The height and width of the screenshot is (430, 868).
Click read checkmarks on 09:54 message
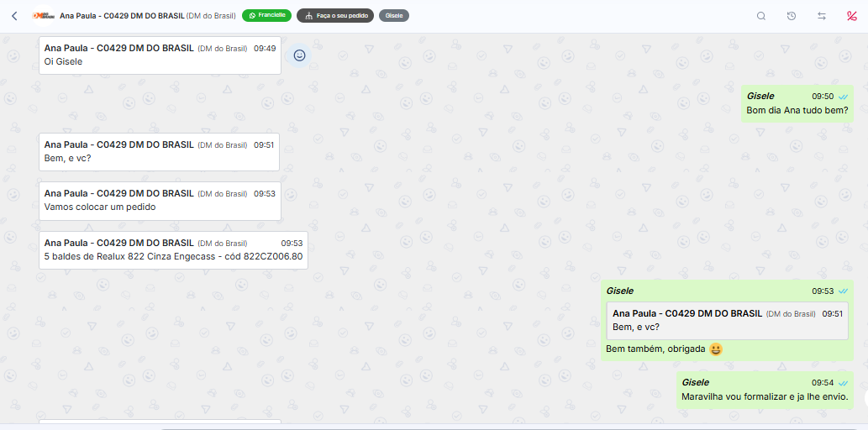click(843, 383)
